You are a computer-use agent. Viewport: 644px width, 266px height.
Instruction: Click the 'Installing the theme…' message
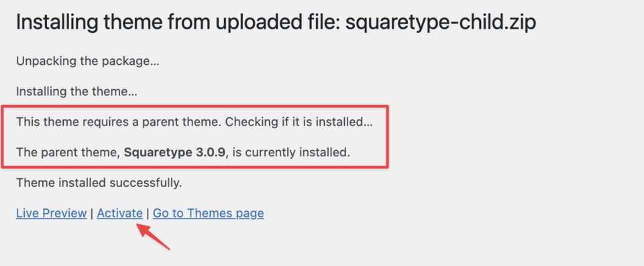76,92
